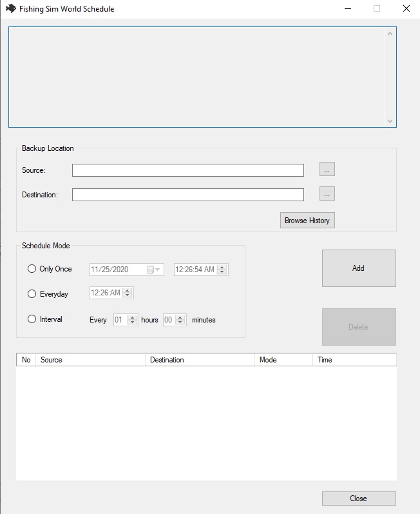Decrease the Only Once time with down spinner
The height and width of the screenshot is (514, 420).
pyautogui.click(x=222, y=272)
